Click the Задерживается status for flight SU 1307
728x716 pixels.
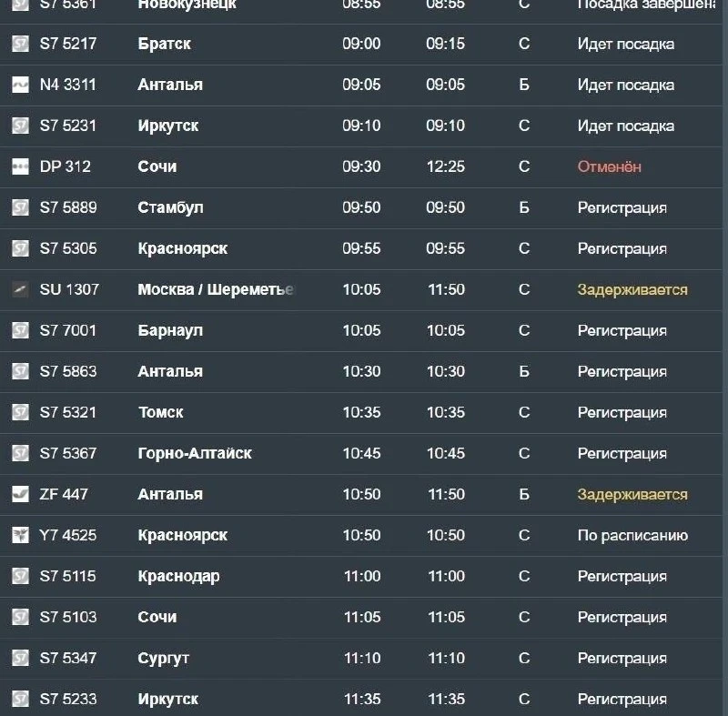(x=632, y=289)
